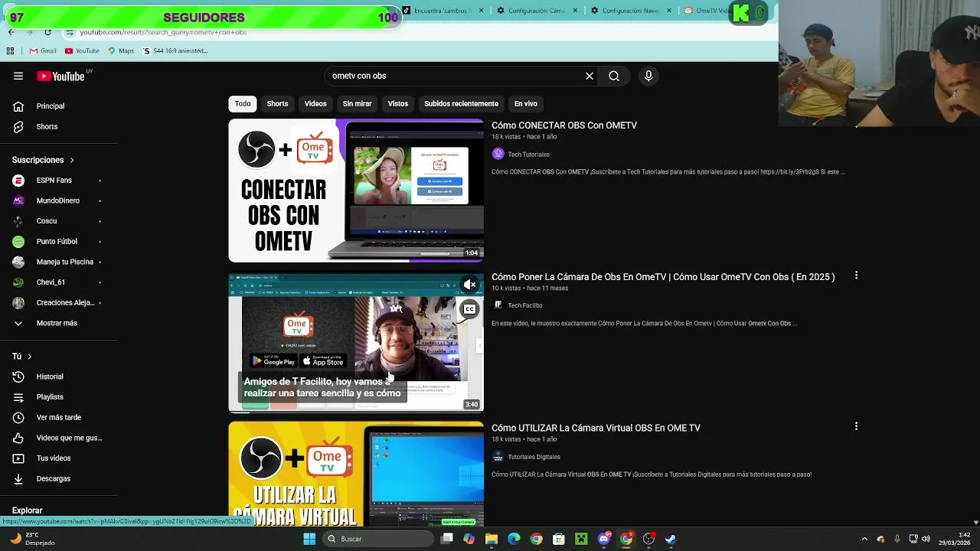
Task: Open File Explorer from taskbar
Action: click(x=492, y=539)
